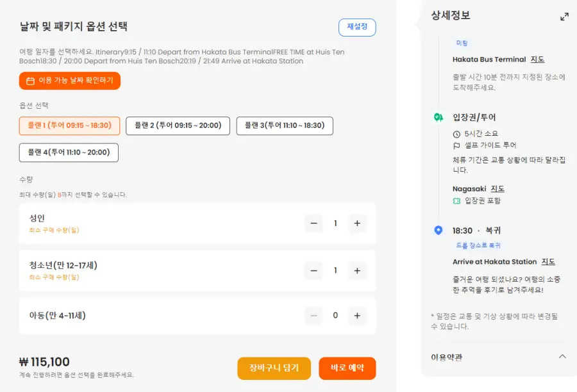Decrease 청소년(만 12-17세) quantity with minus
This screenshot has width=577, height=392.
pyautogui.click(x=314, y=271)
